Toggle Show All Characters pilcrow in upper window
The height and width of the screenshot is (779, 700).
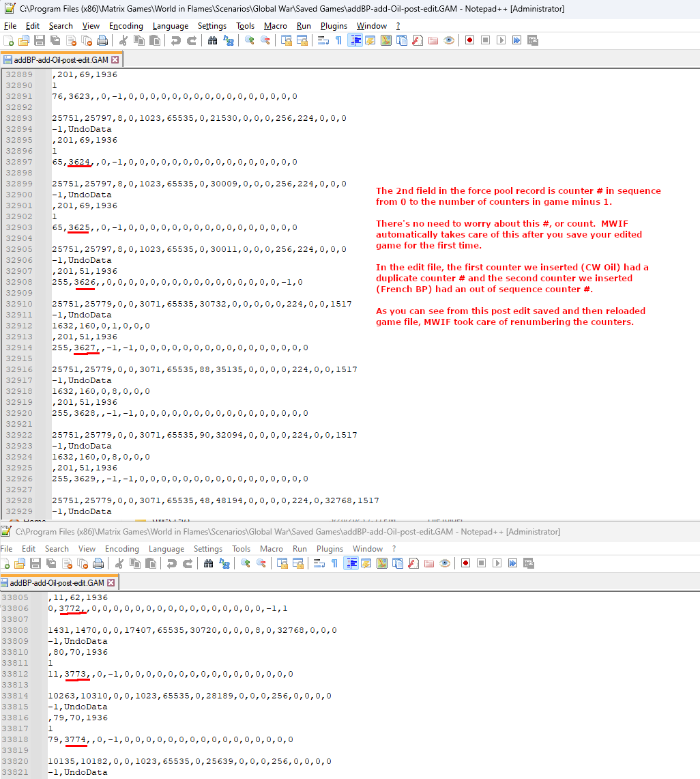(338, 41)
